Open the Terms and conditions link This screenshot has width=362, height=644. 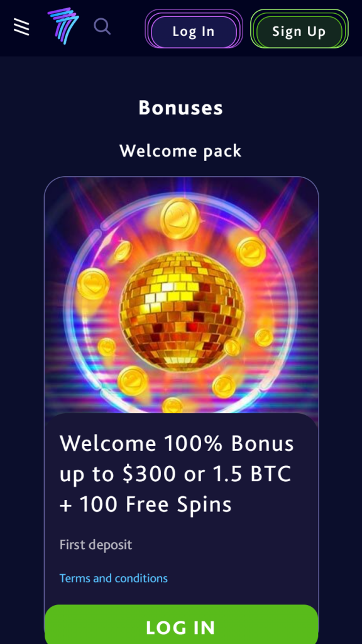point(114,579)
